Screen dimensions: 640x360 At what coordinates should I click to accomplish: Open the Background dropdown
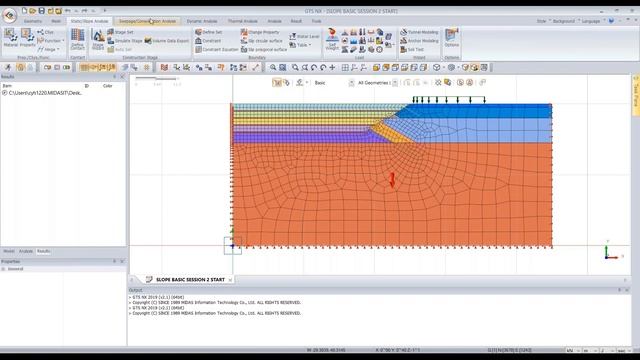pyautogui.click(x=566, y=21)
